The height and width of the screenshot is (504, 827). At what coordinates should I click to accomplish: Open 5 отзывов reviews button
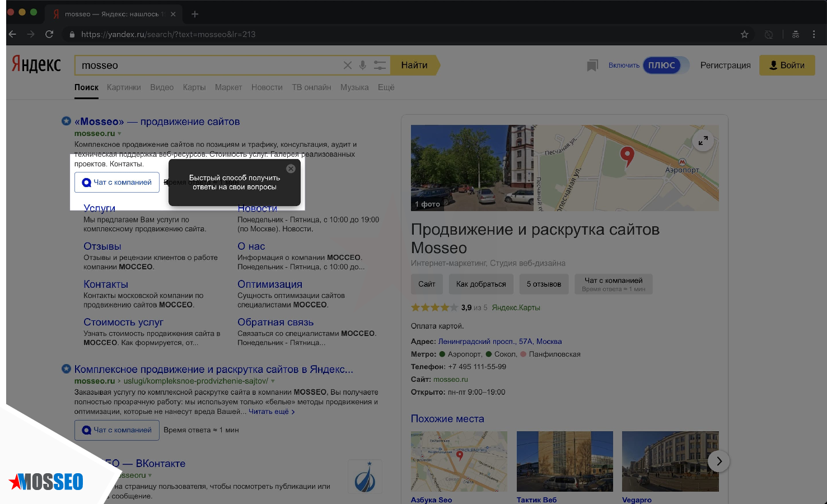click(x=544, y=284)
